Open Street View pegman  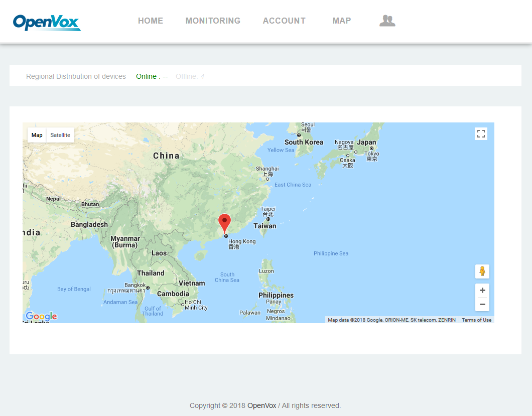point(482,271)
